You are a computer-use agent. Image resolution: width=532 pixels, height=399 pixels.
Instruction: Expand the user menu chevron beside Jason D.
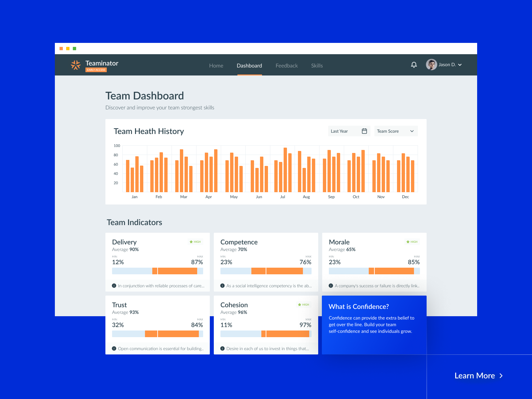pos(460,65)
